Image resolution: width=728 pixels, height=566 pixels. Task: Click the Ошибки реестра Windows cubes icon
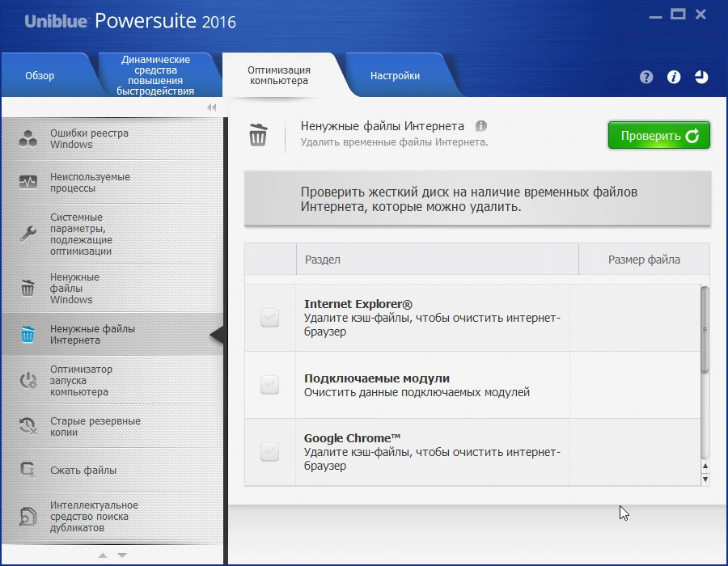coord(28,139)
